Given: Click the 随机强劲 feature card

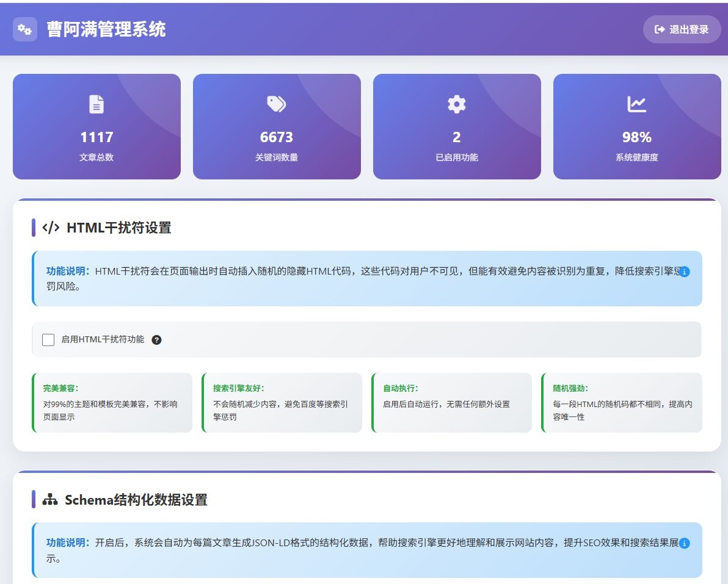Looking at the screenshot, I should point(622,403).
